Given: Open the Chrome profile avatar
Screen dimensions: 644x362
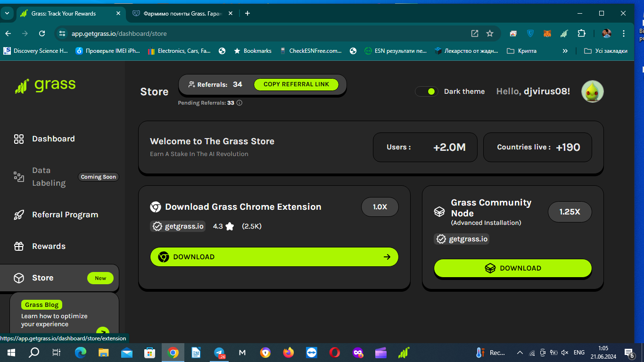Looking at the screenshot, I should tap(607, 33).
